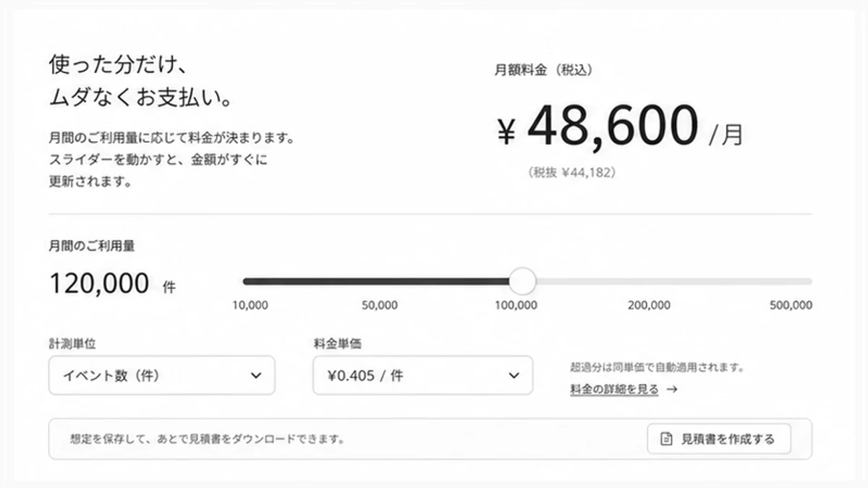Click the 見積書を作成する button
868x488 pixels.
click(x=719, y=439)
